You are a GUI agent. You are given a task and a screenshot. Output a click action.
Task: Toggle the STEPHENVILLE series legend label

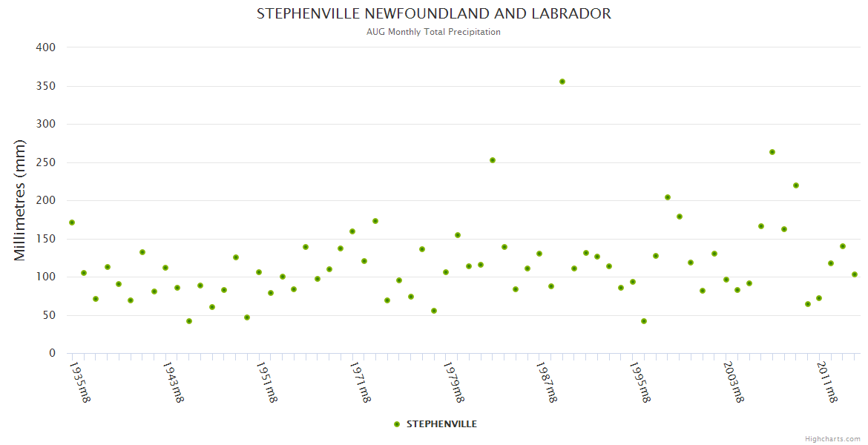coord(441,424)
